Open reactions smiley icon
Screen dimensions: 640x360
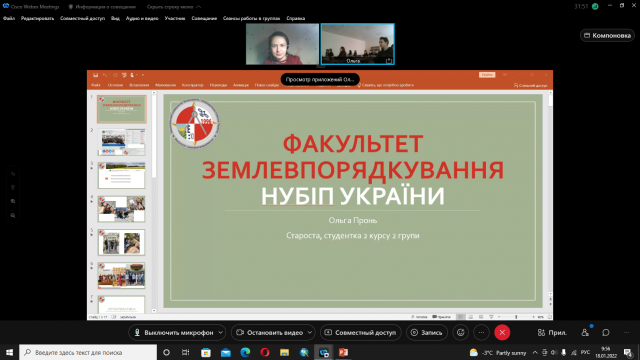coord(461,333)
